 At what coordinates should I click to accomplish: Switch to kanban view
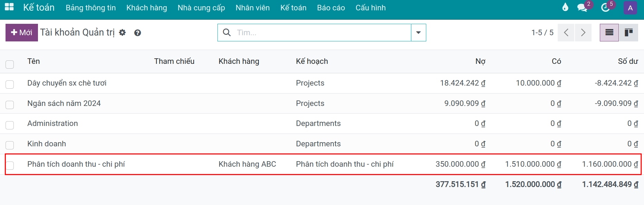tap(628, 32)
